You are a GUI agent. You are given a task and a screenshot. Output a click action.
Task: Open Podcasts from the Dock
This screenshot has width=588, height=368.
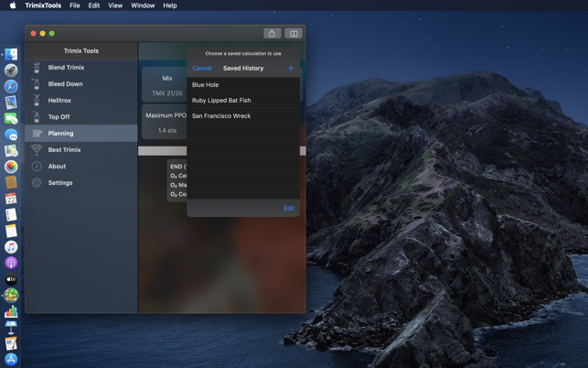[11, 263]
